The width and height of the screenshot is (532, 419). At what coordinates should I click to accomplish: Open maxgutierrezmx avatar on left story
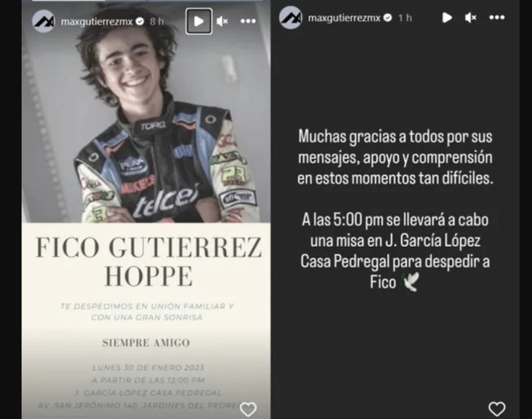click(x=43, y=21)
